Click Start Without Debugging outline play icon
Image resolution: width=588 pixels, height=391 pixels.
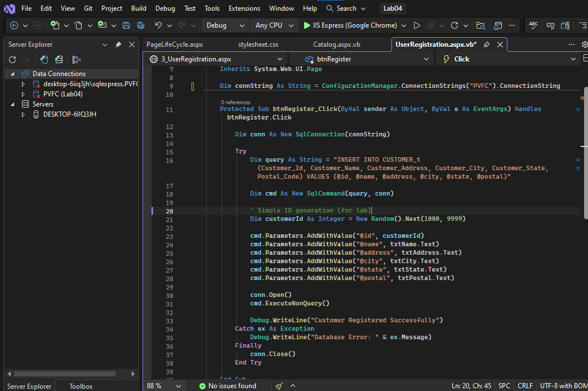pos(417,25)
